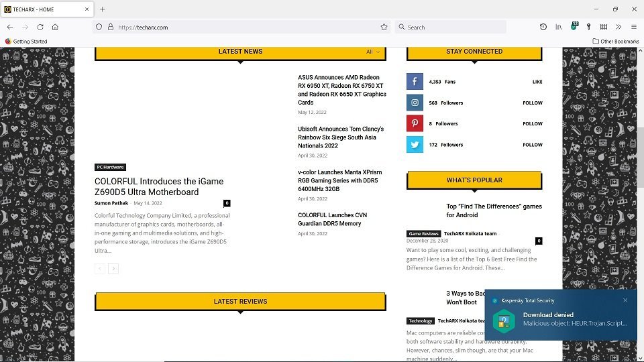This screenshot has height=362, width=644.
Task: Open author Sumon Pathak's profile
Action: coord(111,203)
